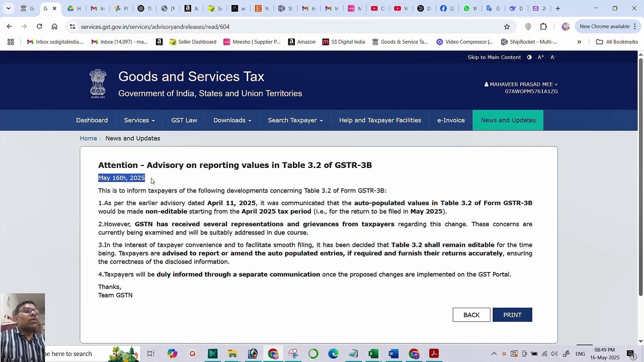Close the active GST tab
644x362 pixels.
coord(54,9)
